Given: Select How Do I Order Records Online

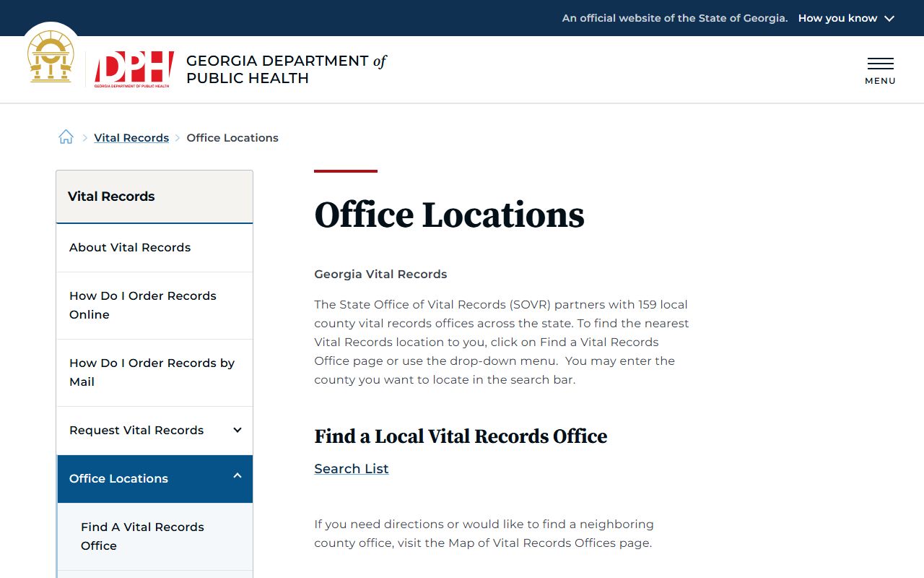Looking at the screenshot, I should click(154, 306).
